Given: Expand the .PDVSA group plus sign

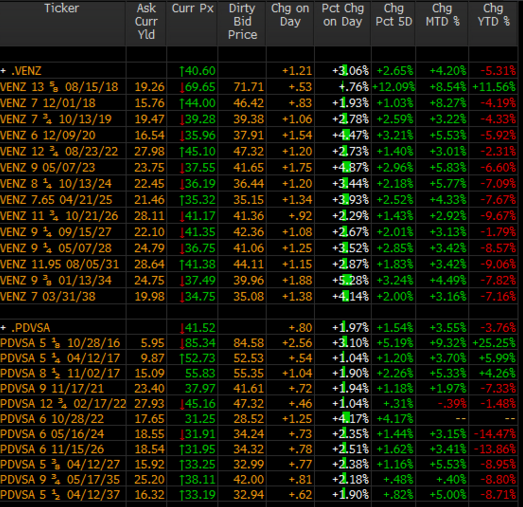Looking at the screenshot, I should click(x=3, y=328).
